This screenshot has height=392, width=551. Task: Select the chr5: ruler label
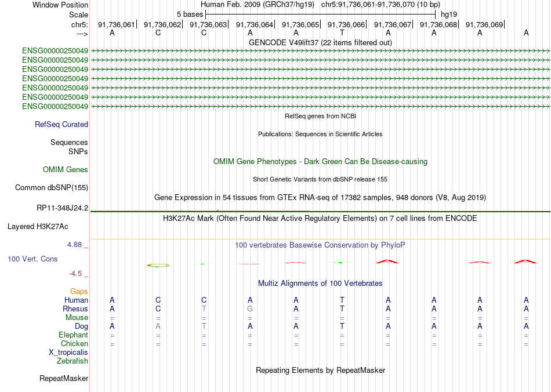[x=79, y=24]
